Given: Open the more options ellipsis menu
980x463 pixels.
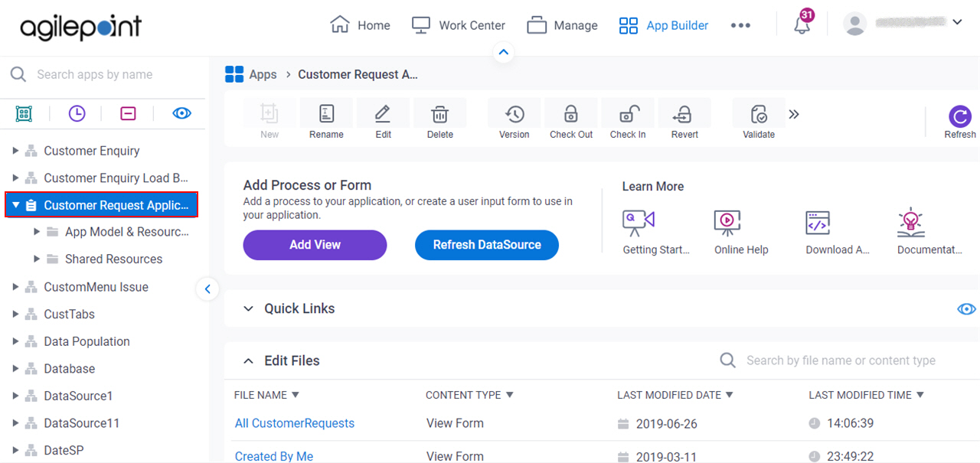Looking at the screenshot, I should point(740,25).
